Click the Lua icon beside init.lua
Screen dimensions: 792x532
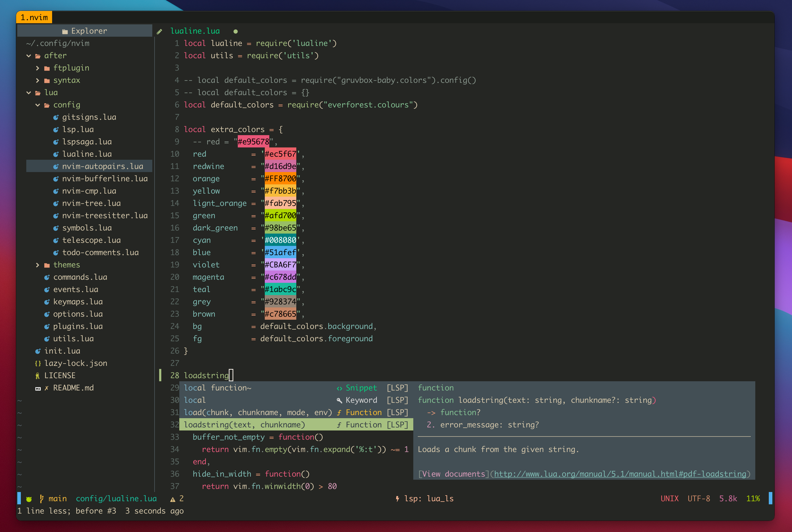[x=38, y=351]
